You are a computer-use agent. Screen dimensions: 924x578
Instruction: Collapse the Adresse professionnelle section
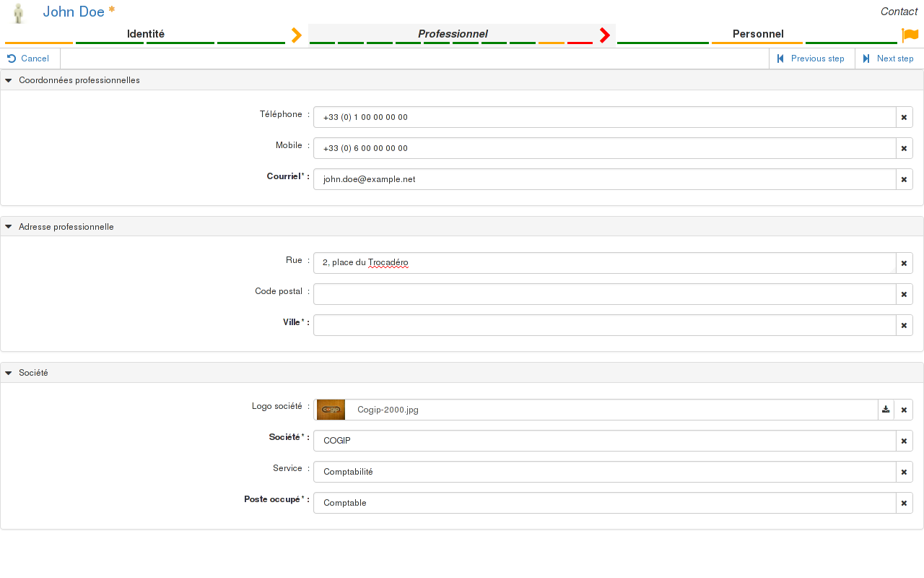point(8,226)
